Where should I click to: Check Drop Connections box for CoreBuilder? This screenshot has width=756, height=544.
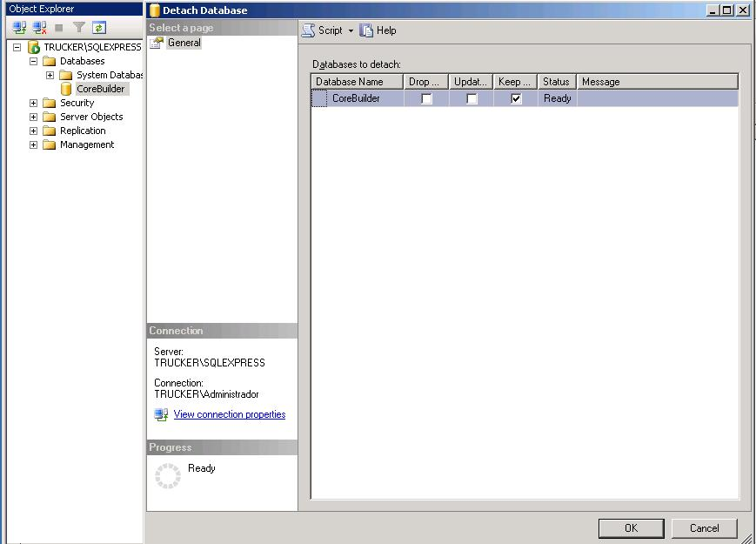click(x=426, y=99)
